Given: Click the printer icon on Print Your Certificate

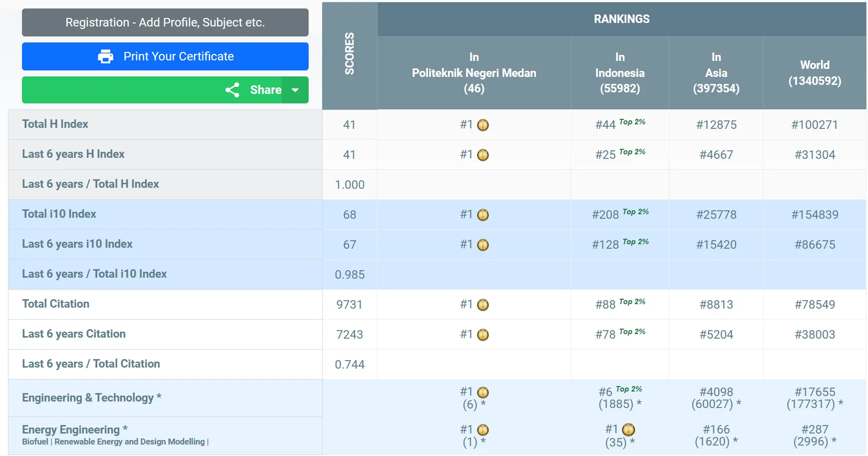Looking at the screenshot, I should click(105, 56).
